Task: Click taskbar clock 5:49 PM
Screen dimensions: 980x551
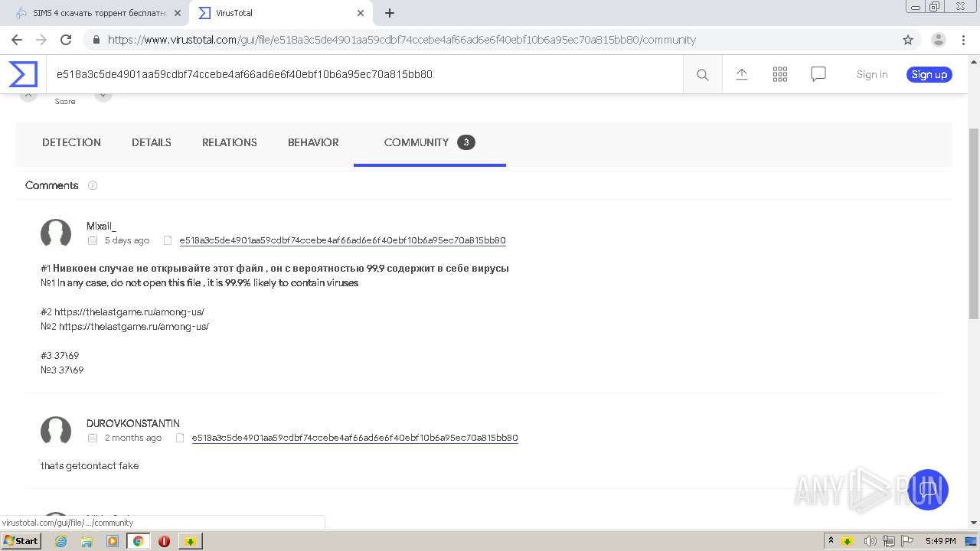Action: click(940, 541)
